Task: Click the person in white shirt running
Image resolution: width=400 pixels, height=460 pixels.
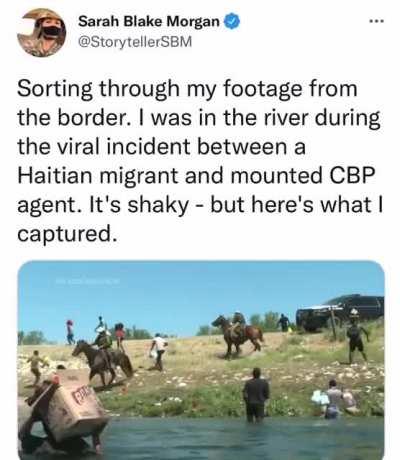Action: tap(158, 351)
